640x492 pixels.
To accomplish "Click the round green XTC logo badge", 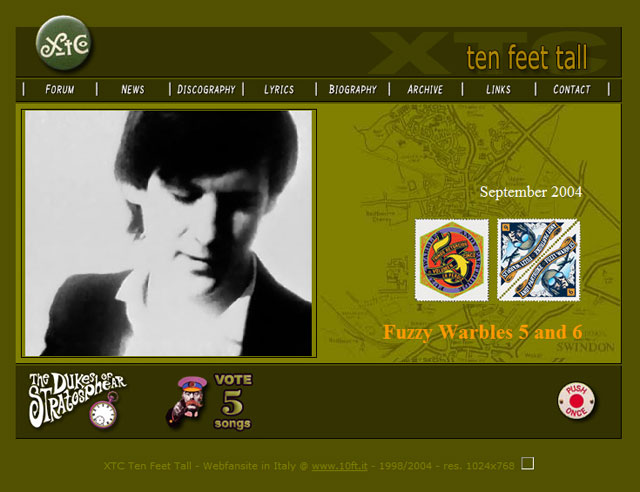I will pos(63,44).
